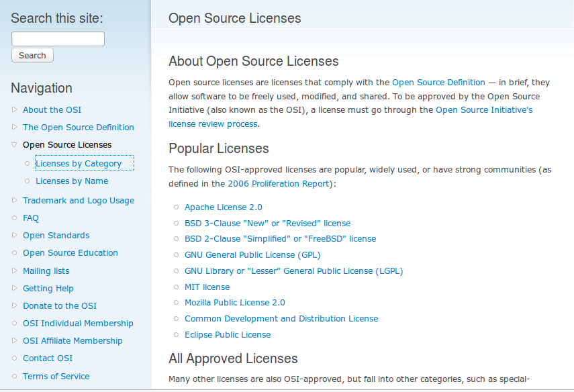Viewport: 574px width, 392px height.
Task: Open the Mailing lists link
Action: tap(46, 271)
